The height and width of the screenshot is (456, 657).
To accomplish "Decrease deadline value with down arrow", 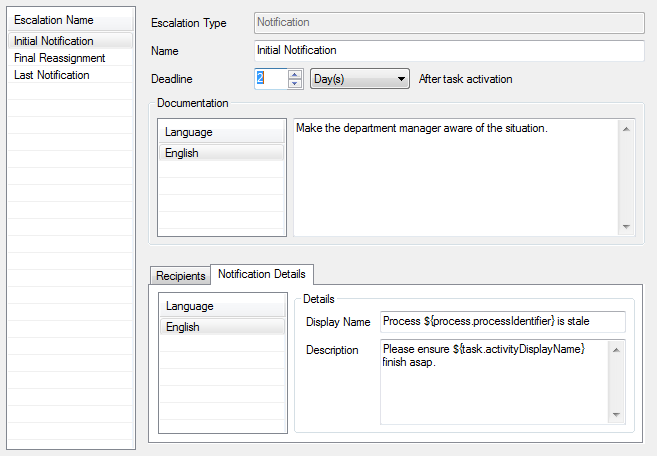I will tap(295, 84).
